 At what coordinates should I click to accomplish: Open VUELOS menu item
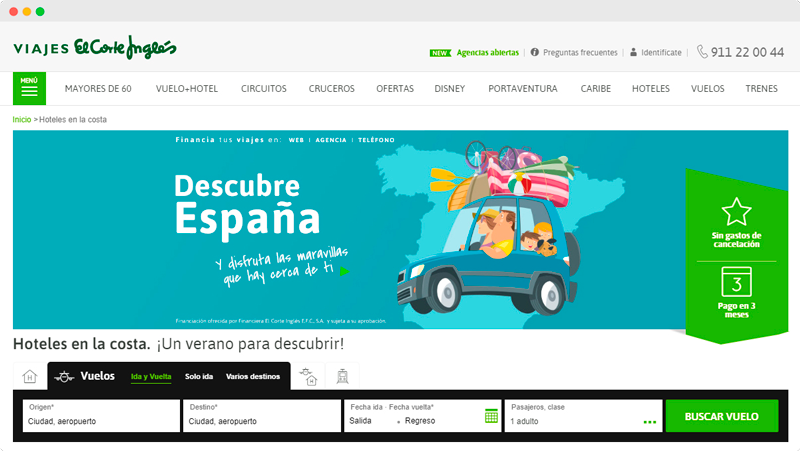pos(708,89)
